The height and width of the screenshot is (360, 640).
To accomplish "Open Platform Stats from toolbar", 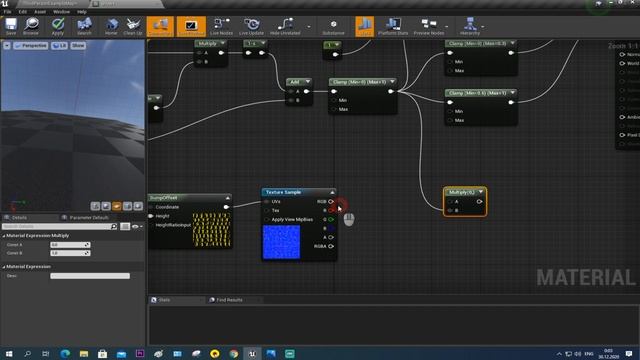I will [x=393, y=27].
